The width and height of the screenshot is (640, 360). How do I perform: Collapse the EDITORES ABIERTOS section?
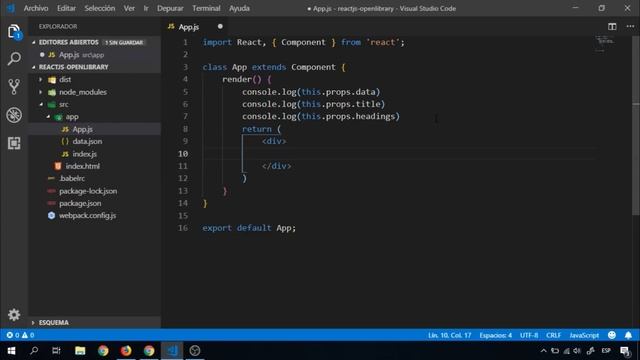click(34, 42)
